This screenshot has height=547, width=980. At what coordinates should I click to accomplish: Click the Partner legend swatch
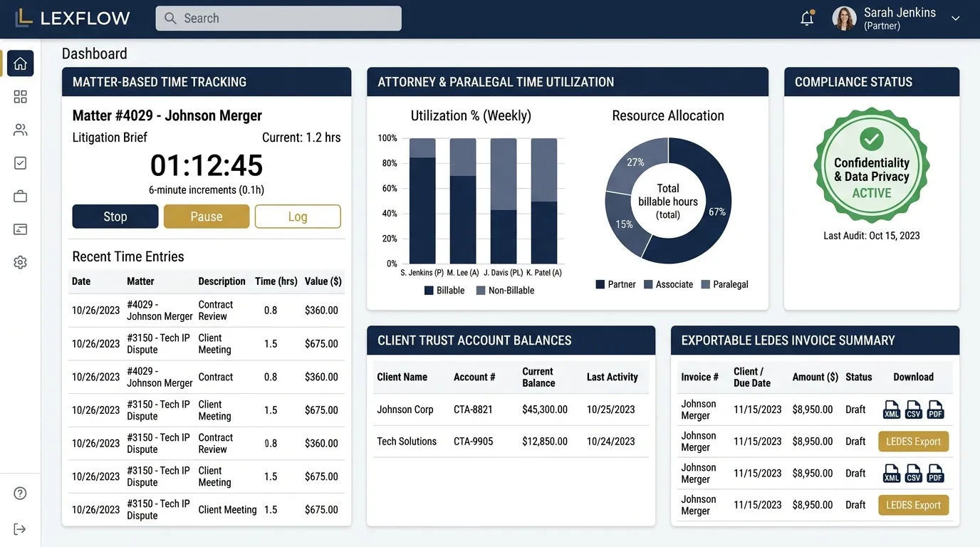click(x=600, y=284)
